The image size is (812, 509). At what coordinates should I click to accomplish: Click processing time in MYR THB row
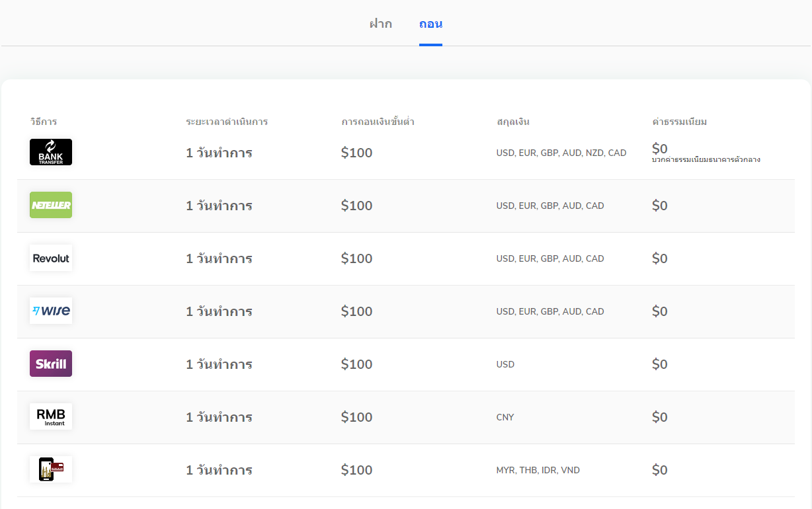click(x=219, y=470)
